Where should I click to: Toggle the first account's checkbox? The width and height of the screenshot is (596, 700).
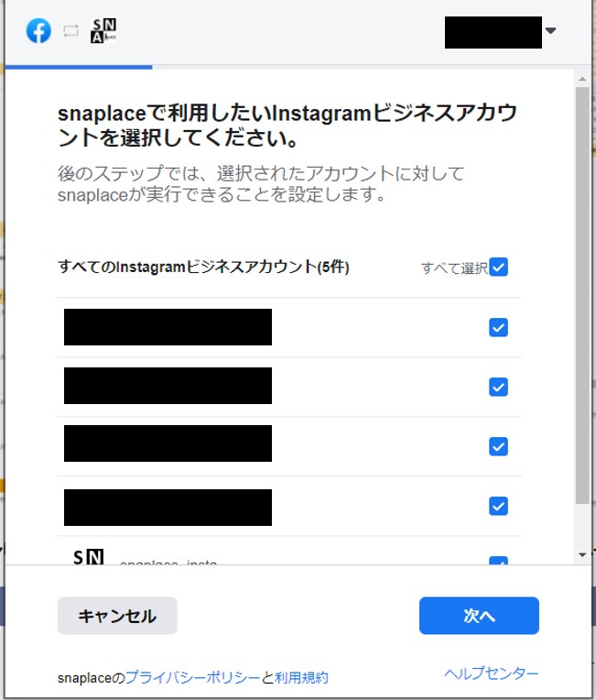click(x=498, y=327)
